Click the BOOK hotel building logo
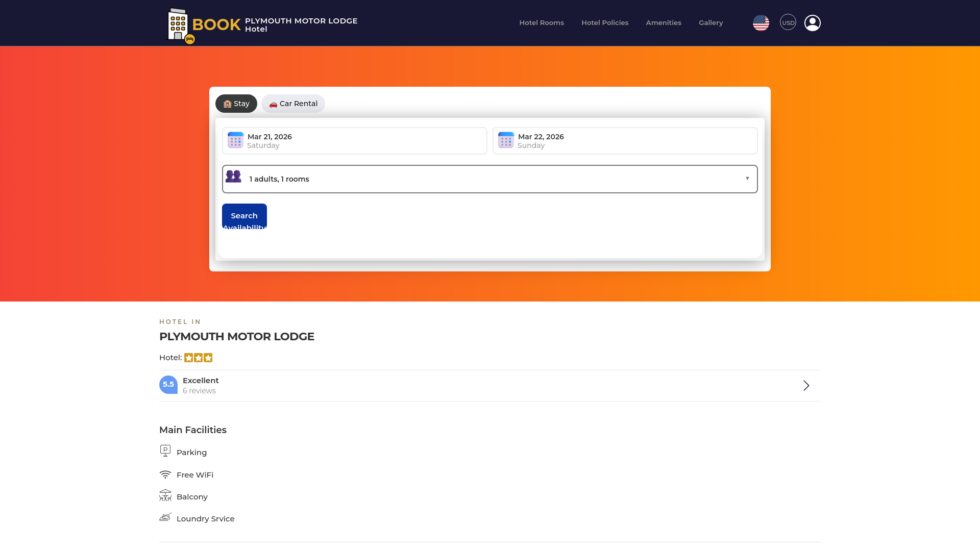The width and height of the screenshot is (980, 551). pos(204,26)
